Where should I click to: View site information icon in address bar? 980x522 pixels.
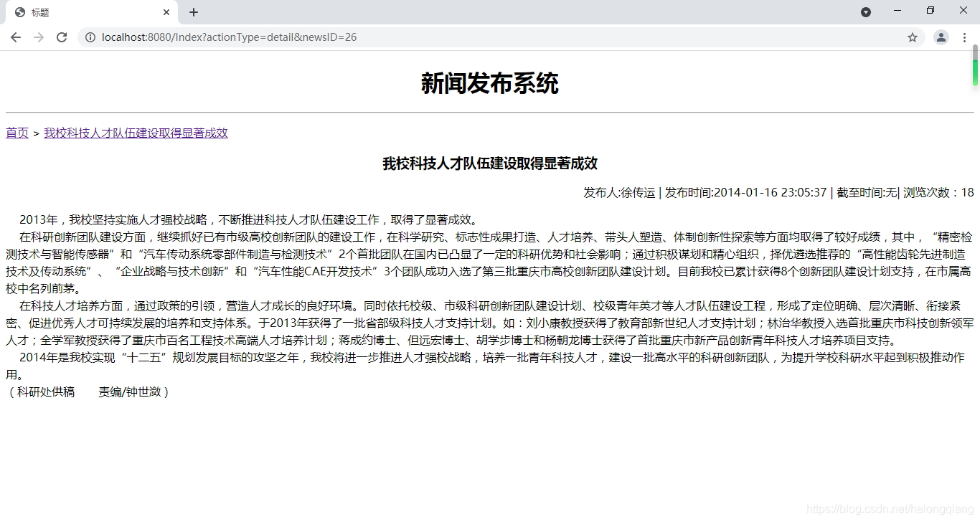(90, 37)
